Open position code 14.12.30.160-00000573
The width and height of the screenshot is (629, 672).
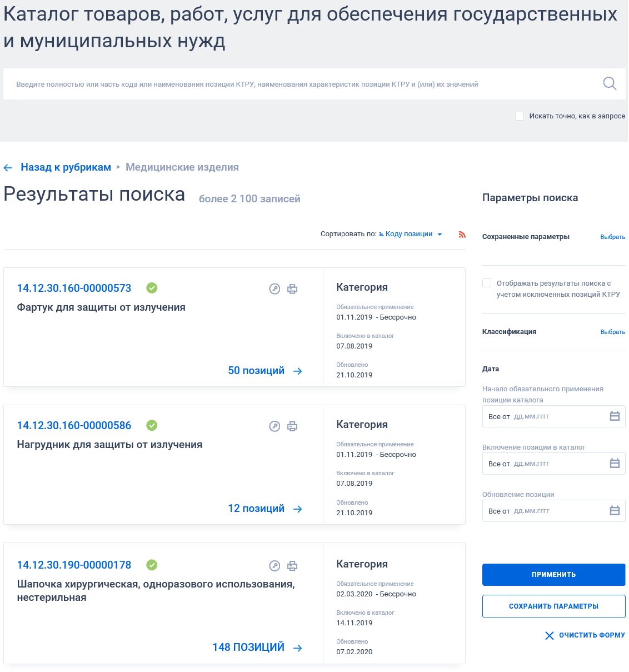click(74, 288)
